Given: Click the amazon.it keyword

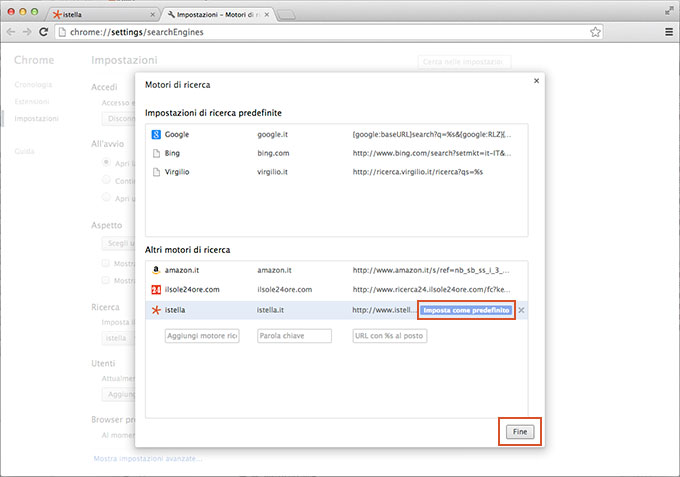Looking at the screenshot, I should pos(275,270).
